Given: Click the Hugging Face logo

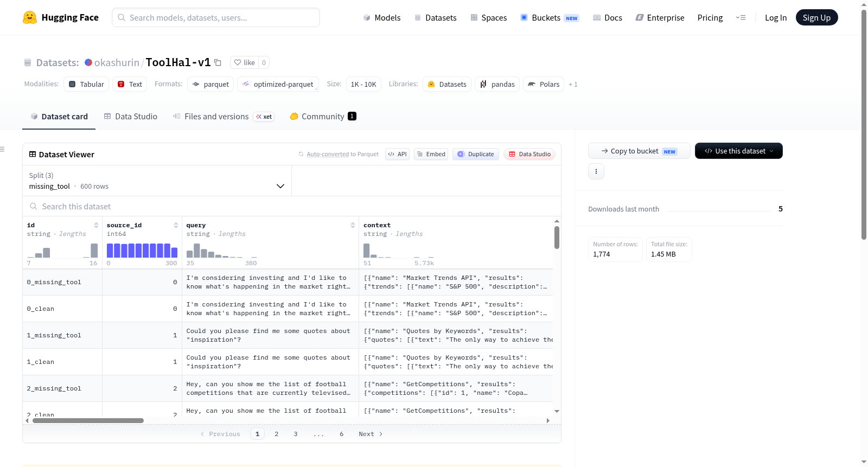Looking at the screenshot, I should (61, 17).
